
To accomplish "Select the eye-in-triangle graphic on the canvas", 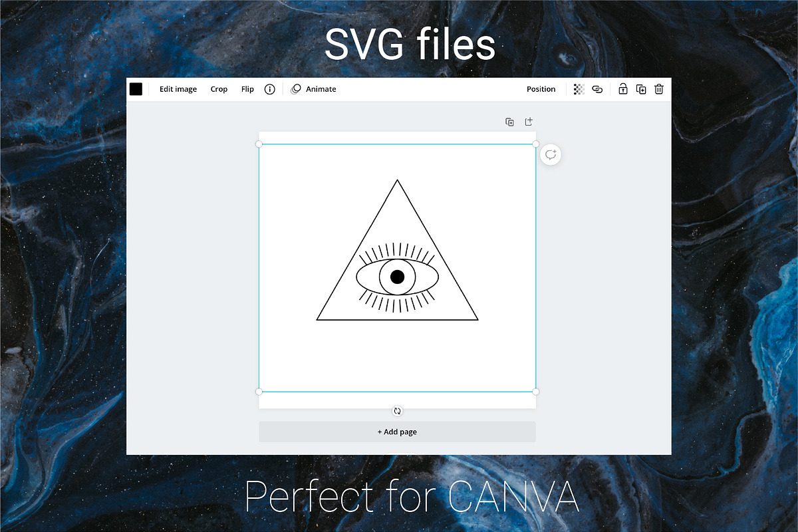I will (x=397, y=250).
